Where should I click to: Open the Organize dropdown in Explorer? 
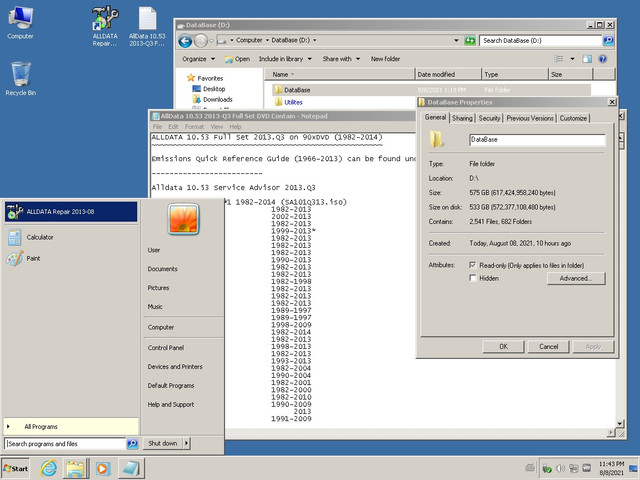click(198, 59)
